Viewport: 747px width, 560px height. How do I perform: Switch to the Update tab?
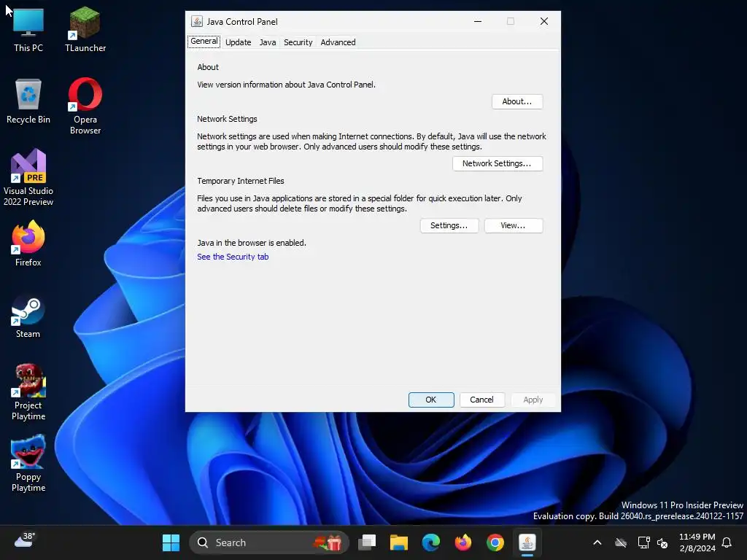tap(239, 42)
